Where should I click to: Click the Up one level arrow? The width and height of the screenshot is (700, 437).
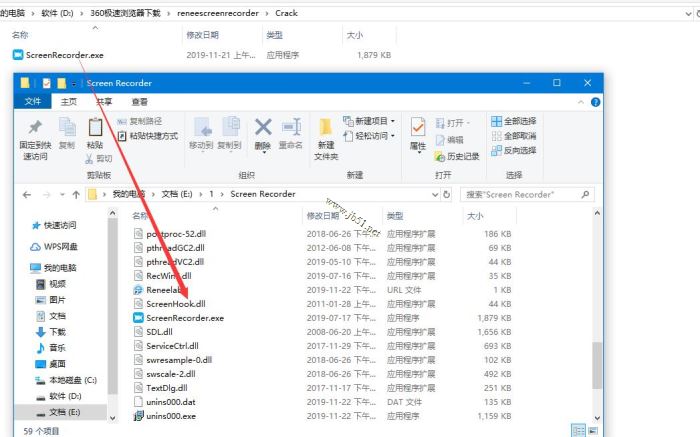[76, 195]
